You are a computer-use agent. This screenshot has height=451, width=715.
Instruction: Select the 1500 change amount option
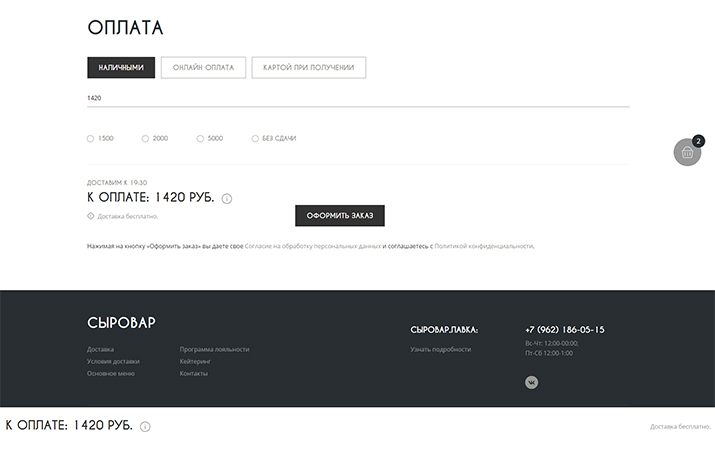91,139
